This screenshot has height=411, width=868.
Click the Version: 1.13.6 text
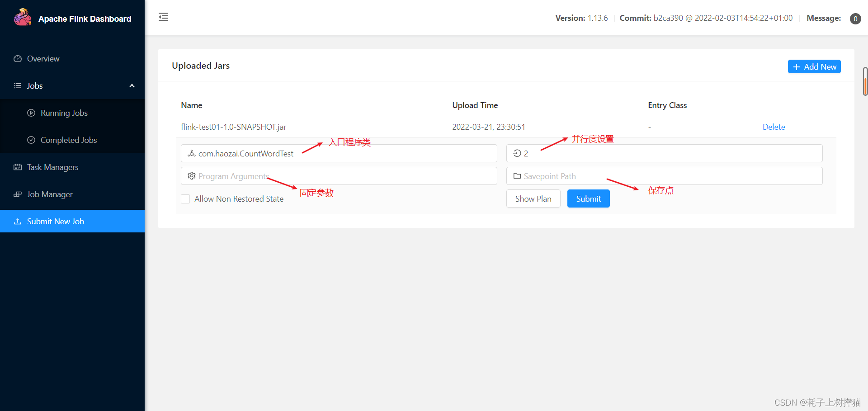(x=581, y=18)
